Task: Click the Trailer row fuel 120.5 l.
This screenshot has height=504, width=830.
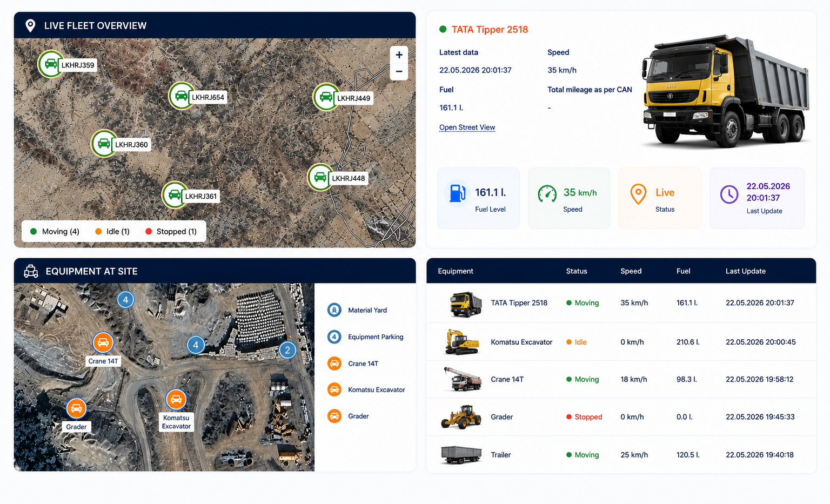Action: [688, 455]
